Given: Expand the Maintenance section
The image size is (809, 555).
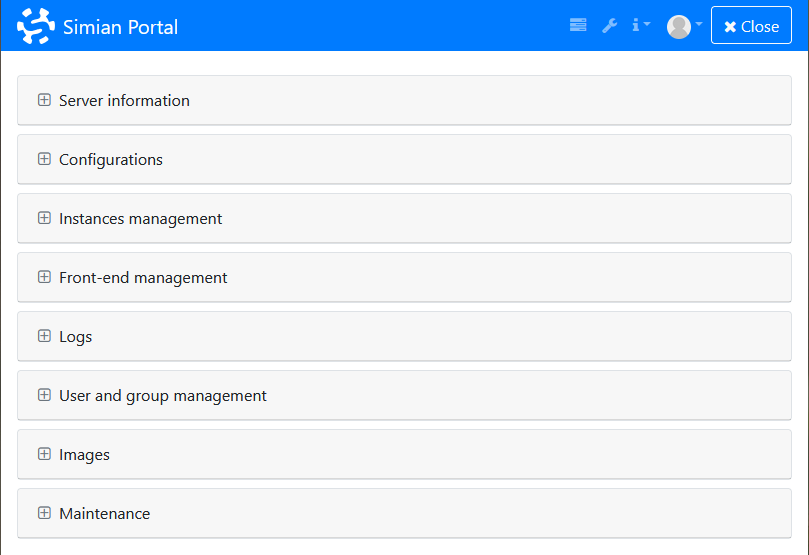Looking at the screenshot, I should (x=104, y=514).
